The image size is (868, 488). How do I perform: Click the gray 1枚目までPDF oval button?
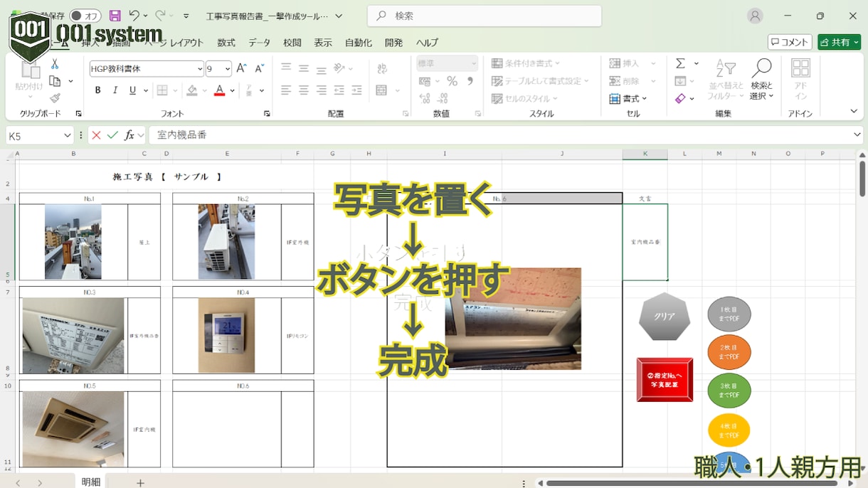[x=729, y=314]
